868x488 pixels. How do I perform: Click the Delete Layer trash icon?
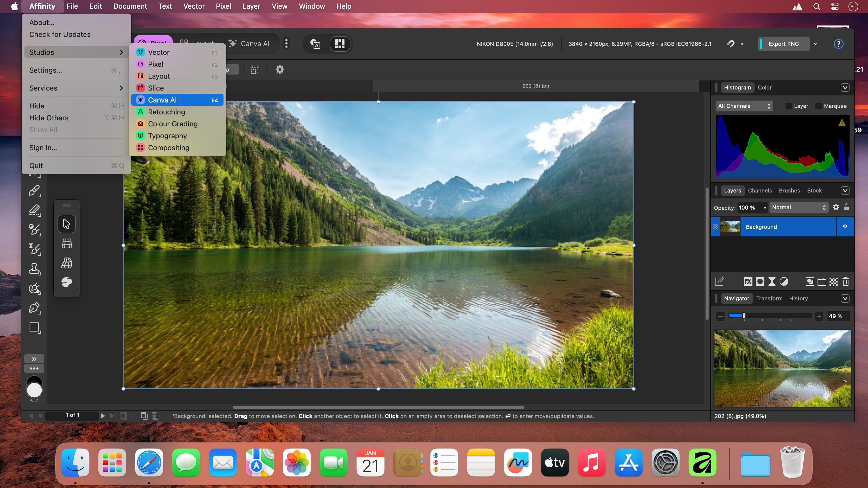(845, 282)
